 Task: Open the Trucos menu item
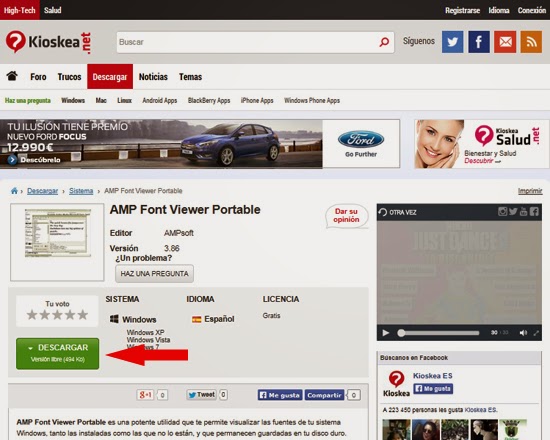point(69,76)
